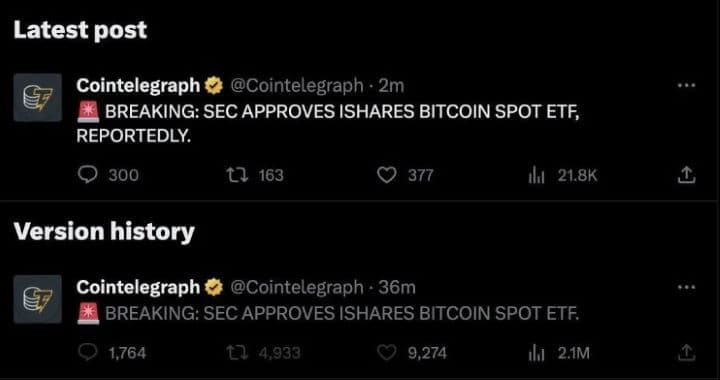Open the 36m timestamp of older version

(x=397, y=288)
